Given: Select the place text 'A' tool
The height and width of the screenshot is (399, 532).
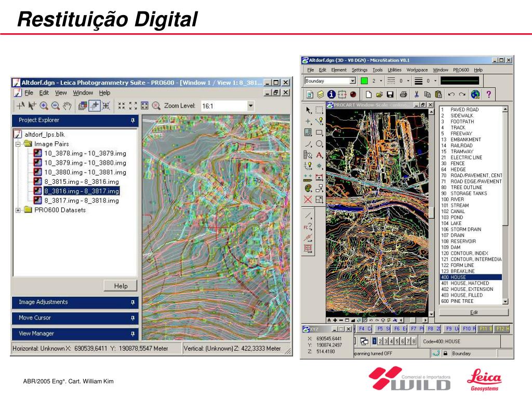Looking at the screenshot, I should [x=320, y=155].
